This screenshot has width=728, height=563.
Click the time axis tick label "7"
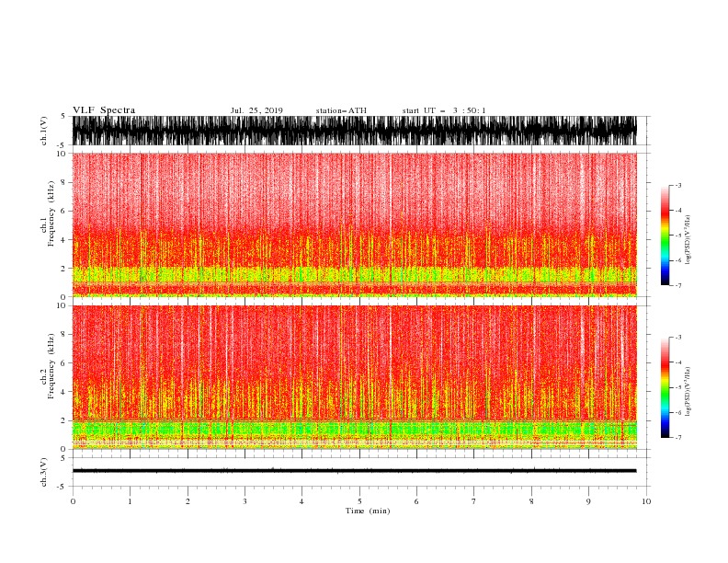click(x=474, y=501)
